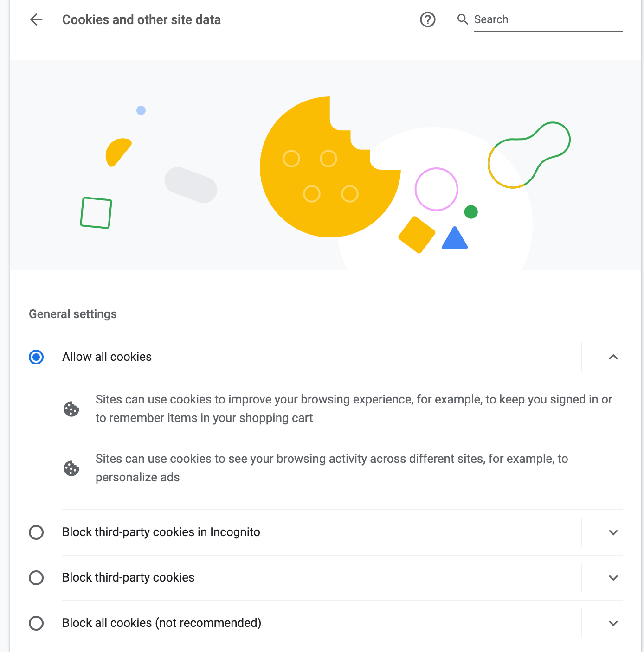Viewport: 644px width, 652px height.
Task: Click the cookie icon beside personalize ads text
Action: (71, 468)
